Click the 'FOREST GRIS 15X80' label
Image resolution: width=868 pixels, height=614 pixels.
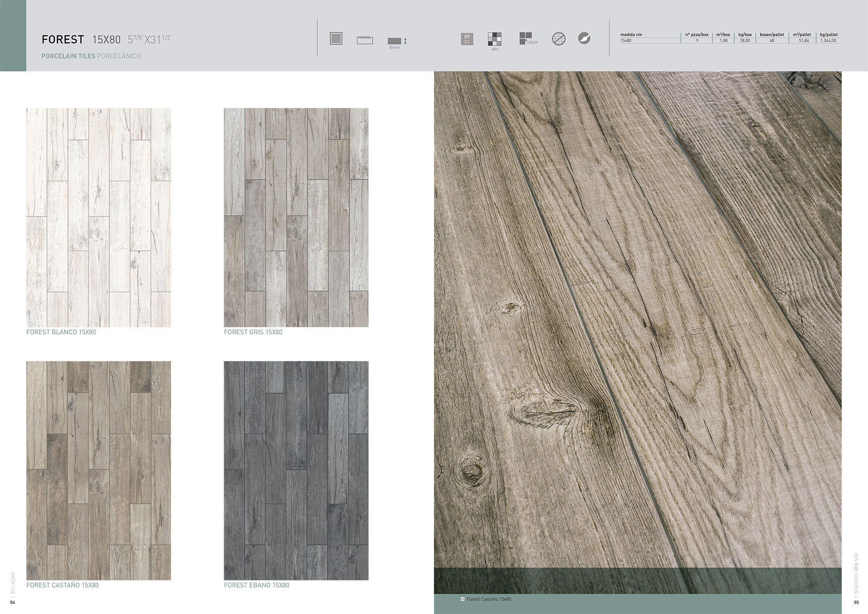coord(253,332)
